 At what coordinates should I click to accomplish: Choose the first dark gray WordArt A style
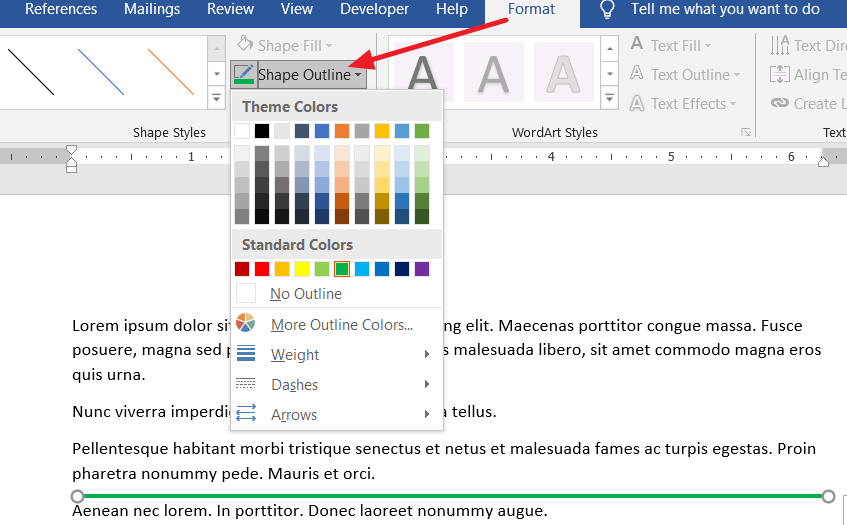click(x=423, y=72)
